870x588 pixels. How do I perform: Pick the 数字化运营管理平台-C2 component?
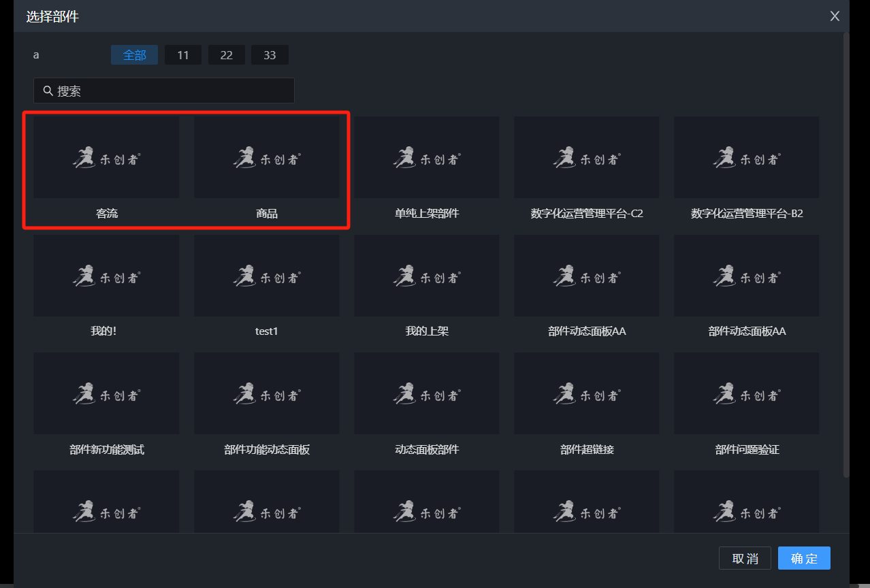586,158
